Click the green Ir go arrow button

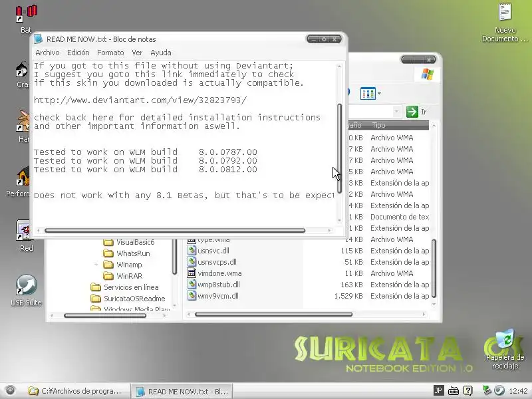coord(412,112)
